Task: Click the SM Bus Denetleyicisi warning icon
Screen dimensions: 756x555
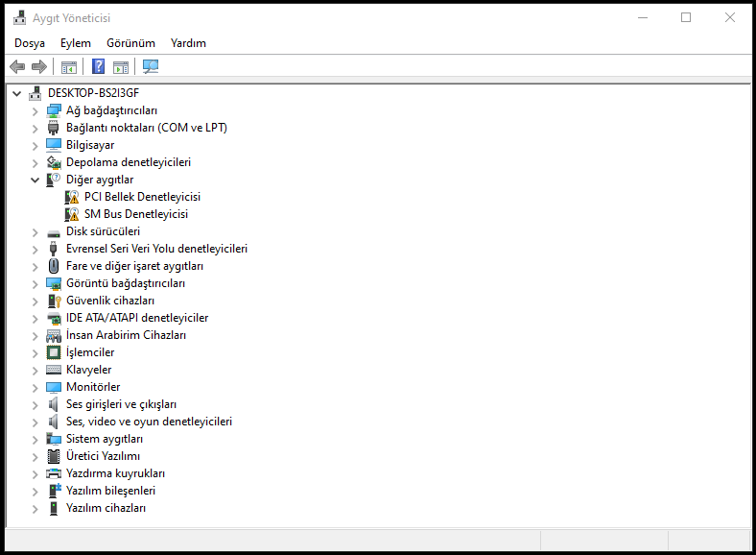Action: tap(72, 214)
